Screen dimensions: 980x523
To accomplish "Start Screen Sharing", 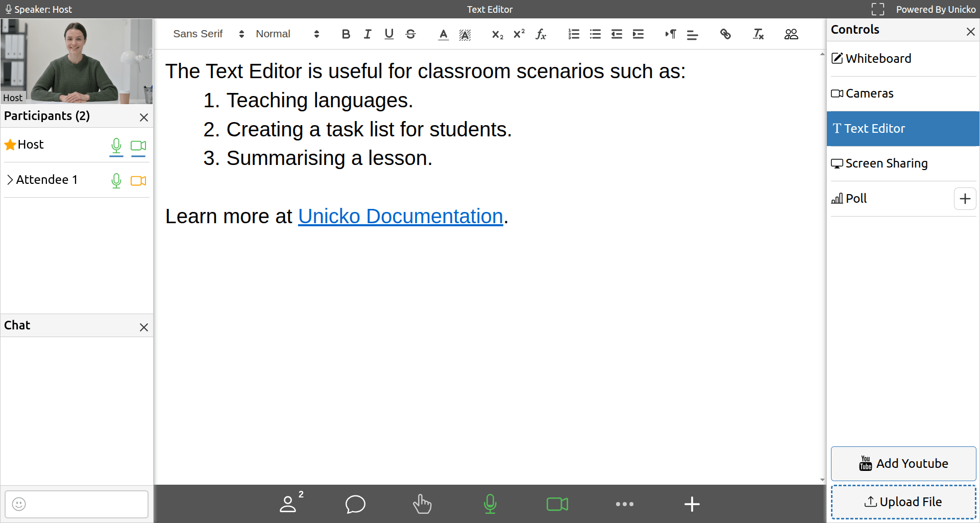I will tap(903, 163).
